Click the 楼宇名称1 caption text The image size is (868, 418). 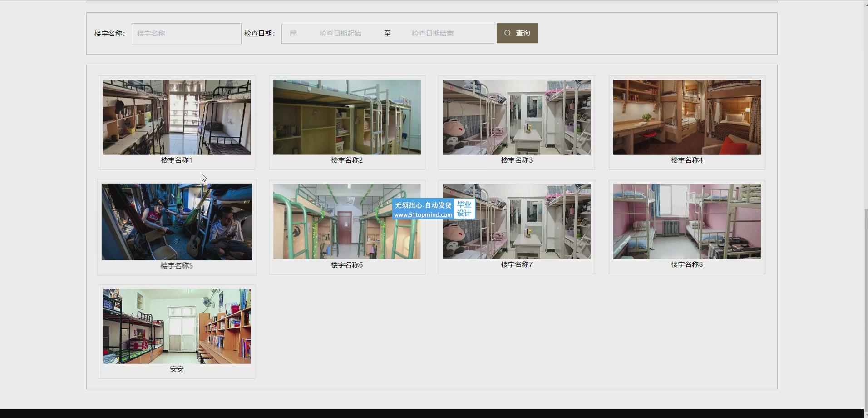[177, 160]
